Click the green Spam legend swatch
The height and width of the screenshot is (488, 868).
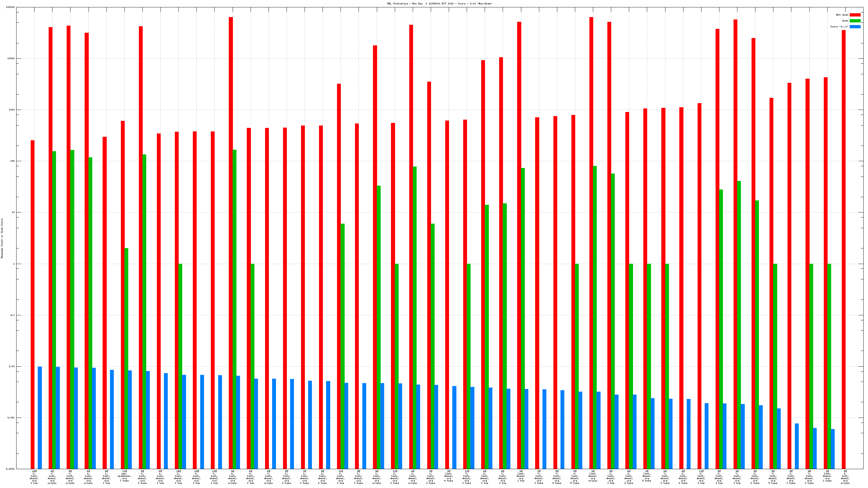point(855,21)
